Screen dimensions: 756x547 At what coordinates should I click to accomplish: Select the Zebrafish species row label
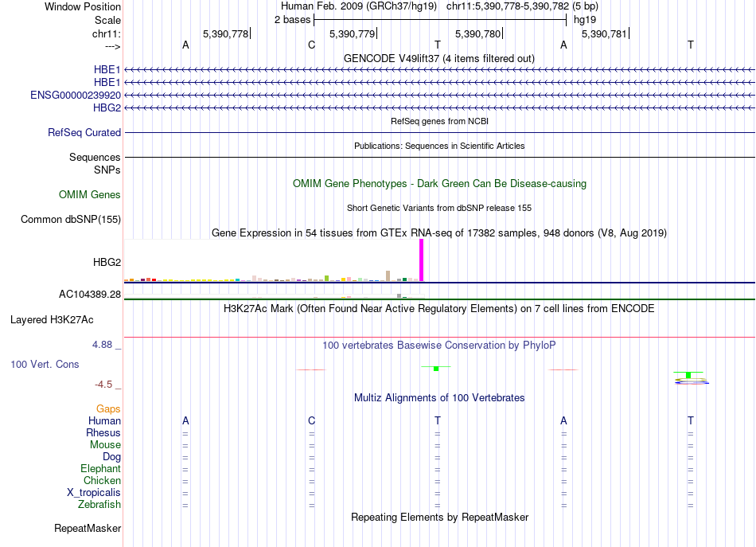point(99,505)
